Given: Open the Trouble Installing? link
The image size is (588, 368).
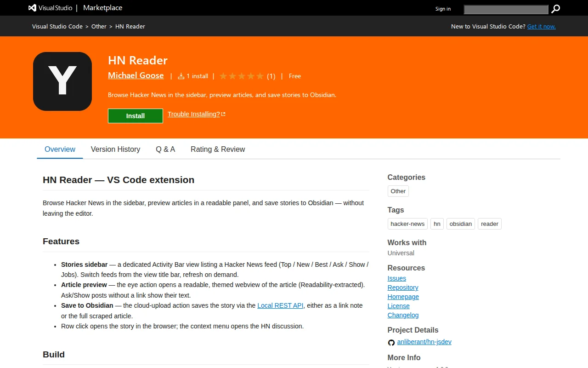Looking at the screenshot, I should click(x=194, y=114).
